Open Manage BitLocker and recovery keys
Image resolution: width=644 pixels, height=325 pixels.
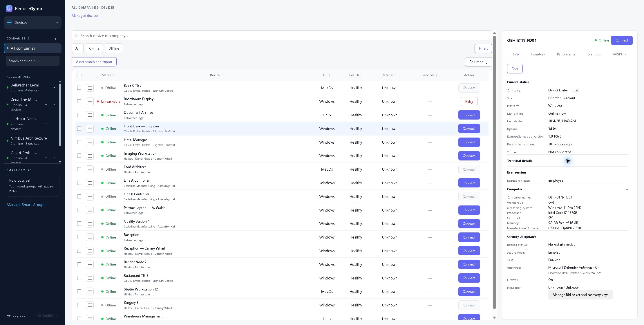pyautogui.click(x=580, y=295)
